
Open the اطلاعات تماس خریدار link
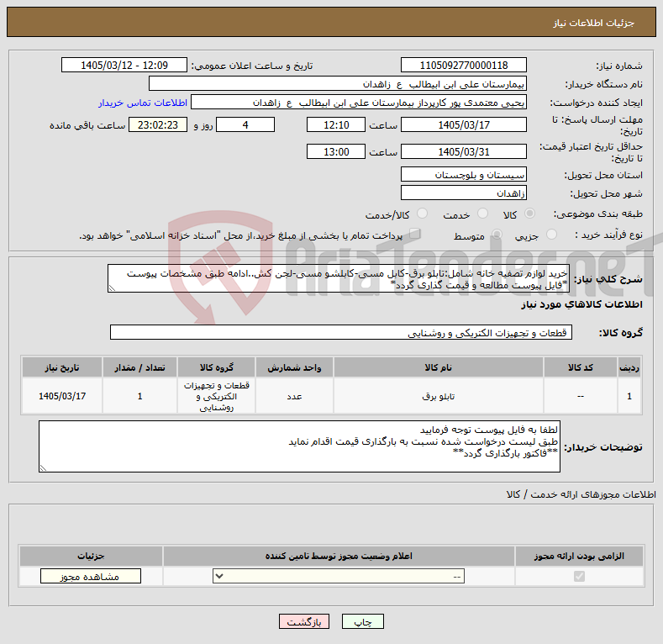click(x=143, y=103)
